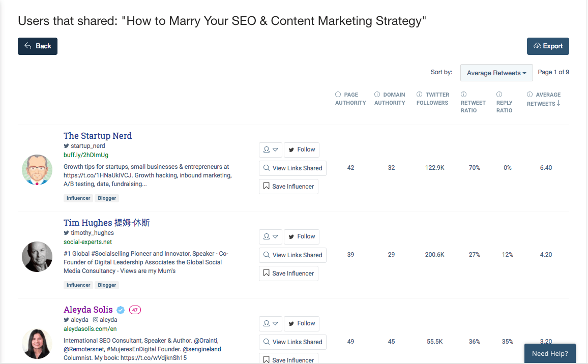This screenshot has height=364, width=588.
Task: Expand add-to-list dropdown for Tim Hughes
Action: click(x=270, y=237)
